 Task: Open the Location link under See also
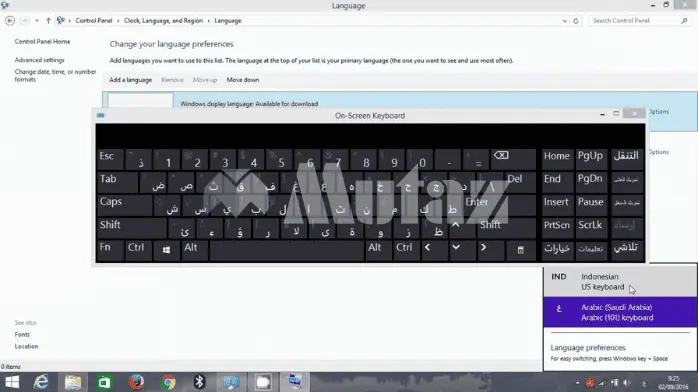point(26,346)
